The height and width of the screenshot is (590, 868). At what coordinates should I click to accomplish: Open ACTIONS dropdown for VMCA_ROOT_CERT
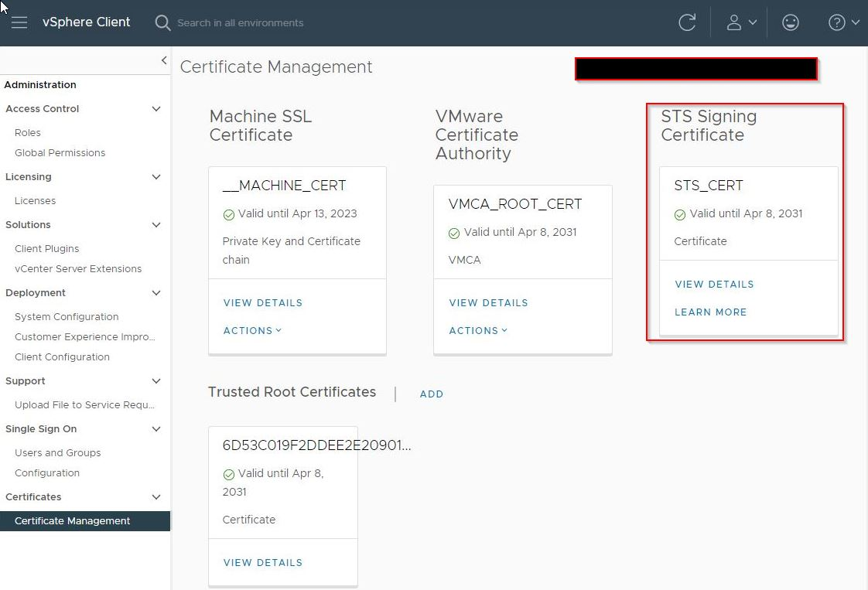(478, 330)
